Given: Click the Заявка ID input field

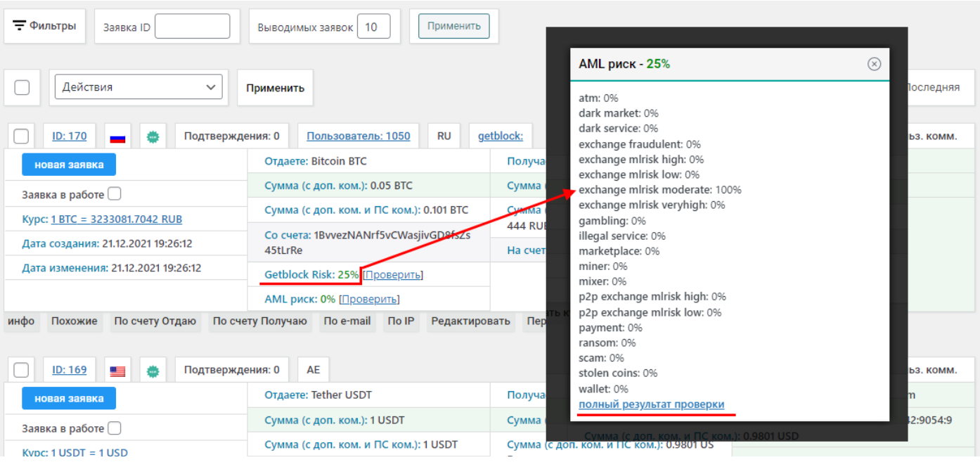Looking at the screenshot, I should point(192,27).
